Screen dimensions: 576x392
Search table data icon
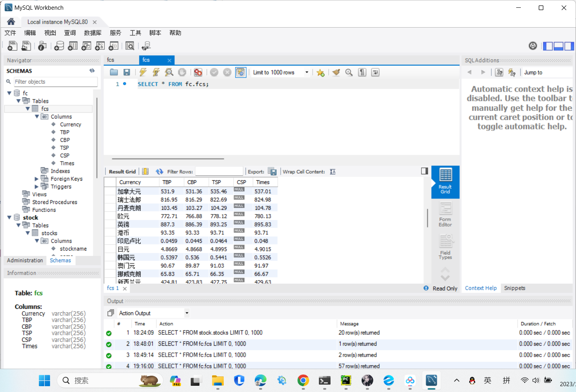click(x=130, y=46)
